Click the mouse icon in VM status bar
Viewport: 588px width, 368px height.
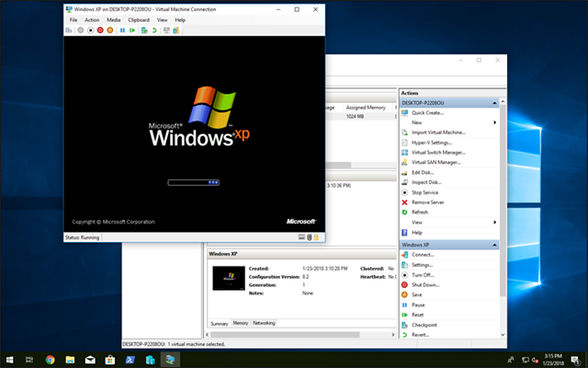pyautogui.click(x=310, y=237)
